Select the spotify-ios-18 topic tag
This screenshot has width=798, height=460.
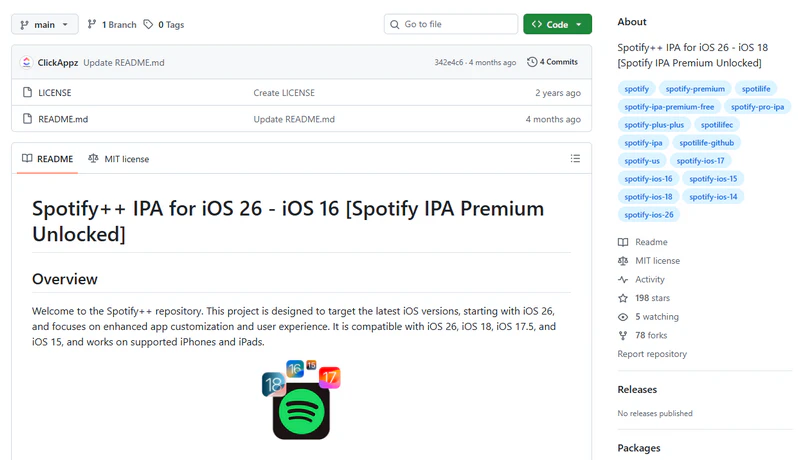click(x=648, y=197)
